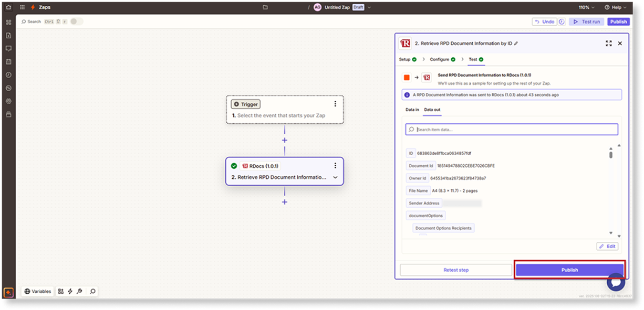Launch the AI copilot sparkle icon
Image resolution: width=644 pixels, height=310 pixels.
8,292
